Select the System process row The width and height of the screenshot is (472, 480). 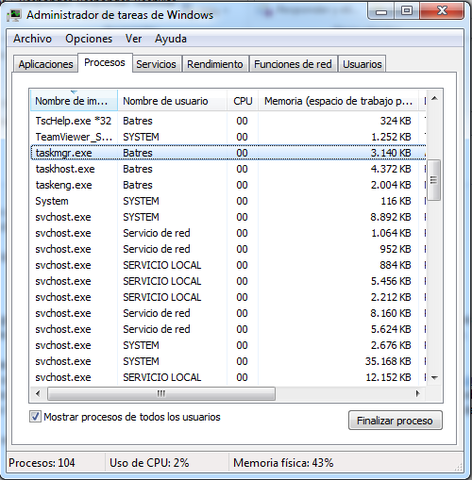coord(228,201)
